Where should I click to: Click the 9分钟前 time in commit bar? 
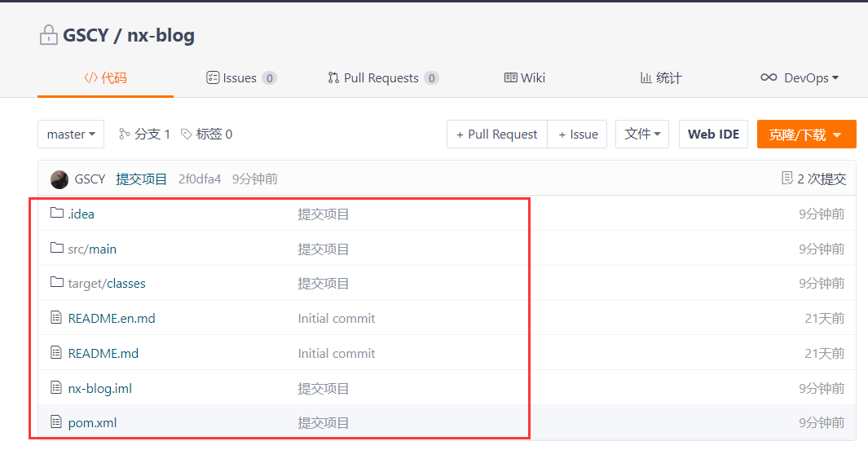coord(254,179)
